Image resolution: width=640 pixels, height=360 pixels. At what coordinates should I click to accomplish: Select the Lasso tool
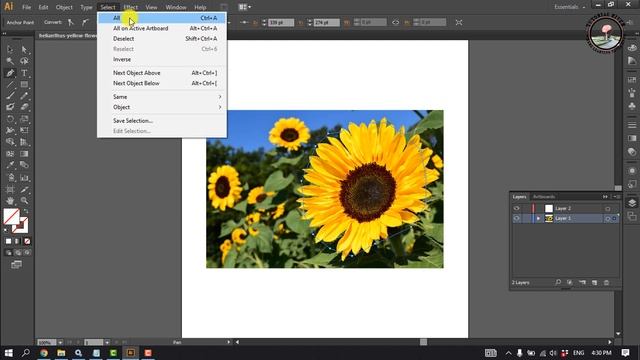(x=24, y=61)
